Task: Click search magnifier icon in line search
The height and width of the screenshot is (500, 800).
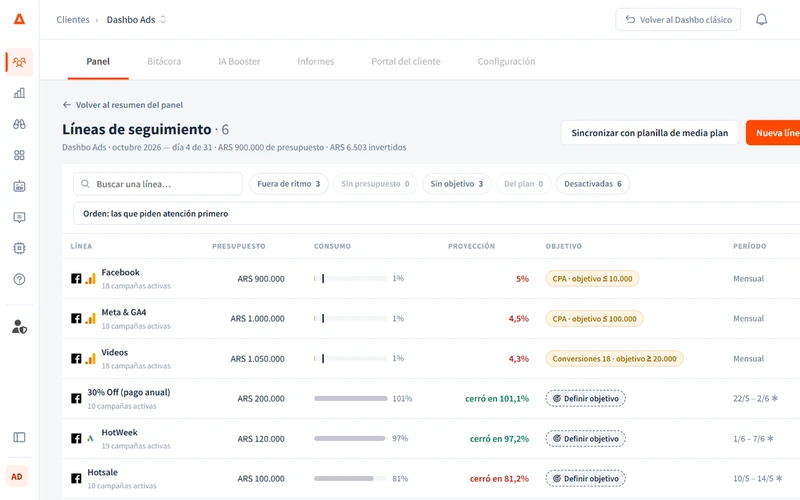Action: pyautogui.click(x=85, y=184)
